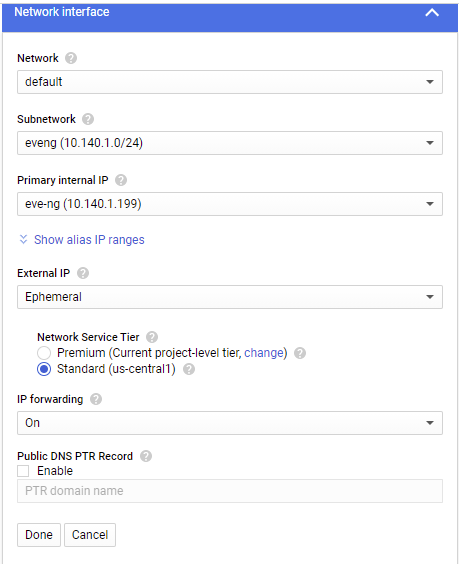459x564 pixels.
Task: Open help icon for Network Service Tier
Action: coord(152,337)
